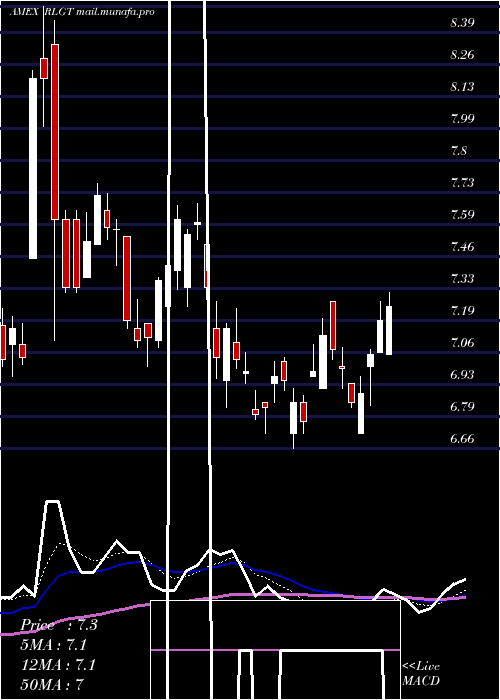This screenshot has width=500, height=700.
Task: Choose the 7.06 price axis value
Action: [462, 343]
